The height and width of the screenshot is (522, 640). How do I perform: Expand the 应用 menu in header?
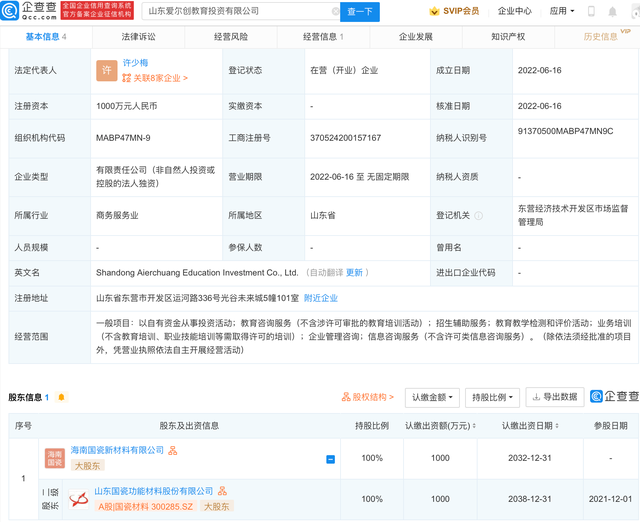tap(562, 12)
